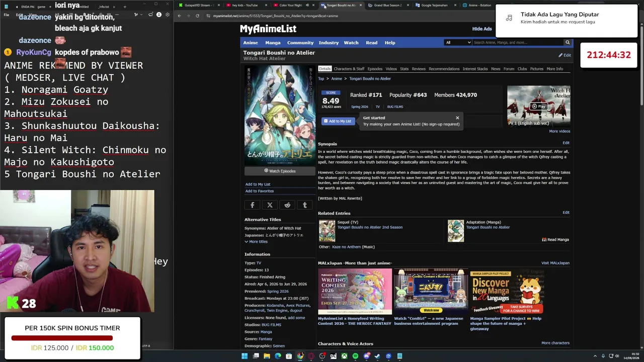The height and width of the screenshot is (362, 644).
Task: Click the Hide Ads button
Action: pyautogui.click(x=482, y=29)
